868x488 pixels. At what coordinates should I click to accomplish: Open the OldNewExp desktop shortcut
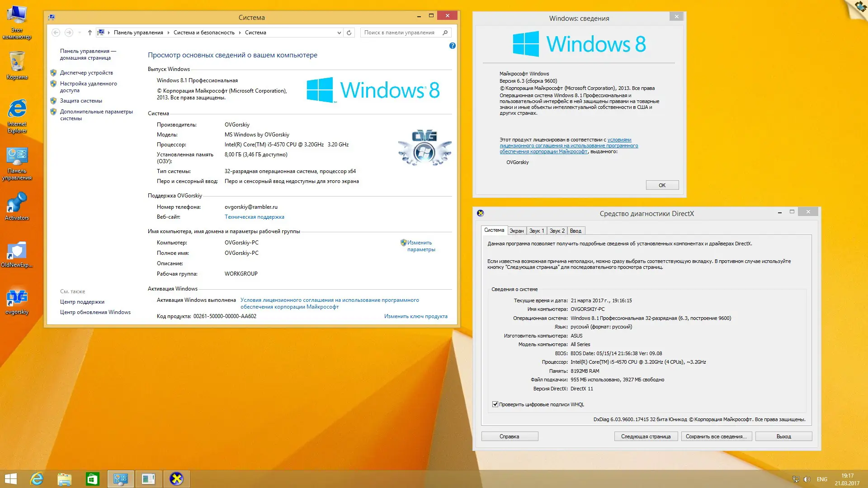[17, 254]
